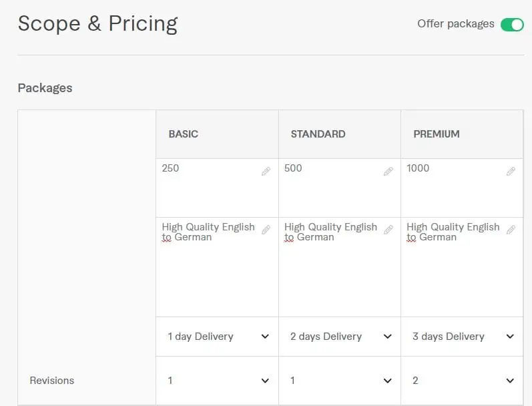This screenshot has width=532, height=406.
Task: Click the Revisions row label
Action: coord(52,381)
